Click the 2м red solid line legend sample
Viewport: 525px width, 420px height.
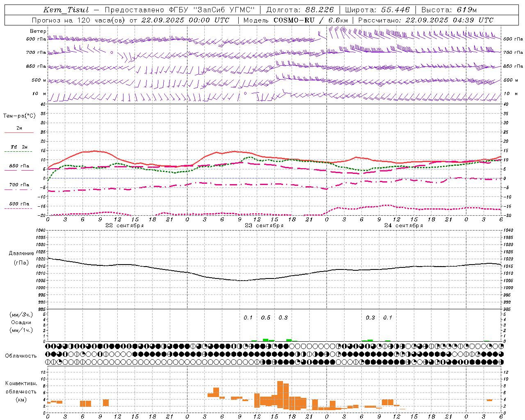click(x=19, y=132)
